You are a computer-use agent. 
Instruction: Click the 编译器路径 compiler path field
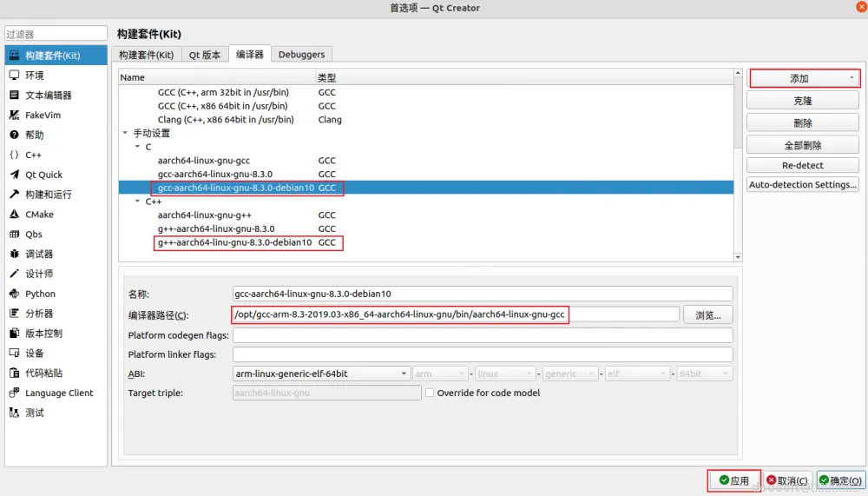click(457, 314)
